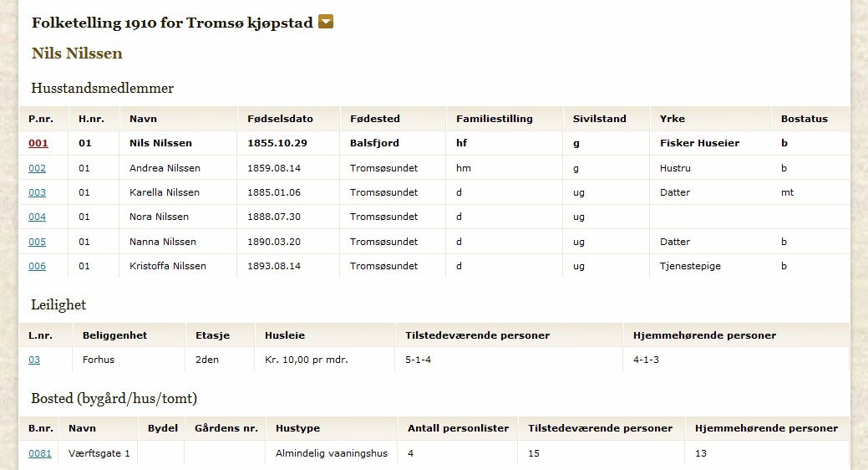
Task: Open person record 004 link
Action: [37, 217]
